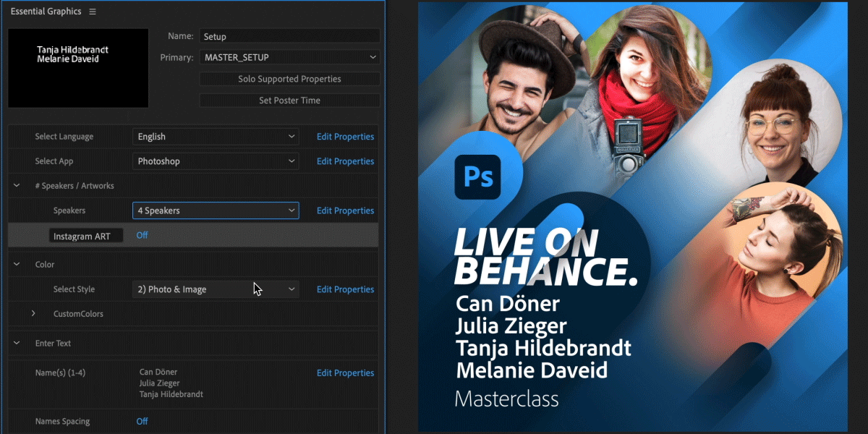Screen dimensions: 868x434
Task: Open the Select App dropdown showing Photoshop
Action: click(x=216, y=161)
